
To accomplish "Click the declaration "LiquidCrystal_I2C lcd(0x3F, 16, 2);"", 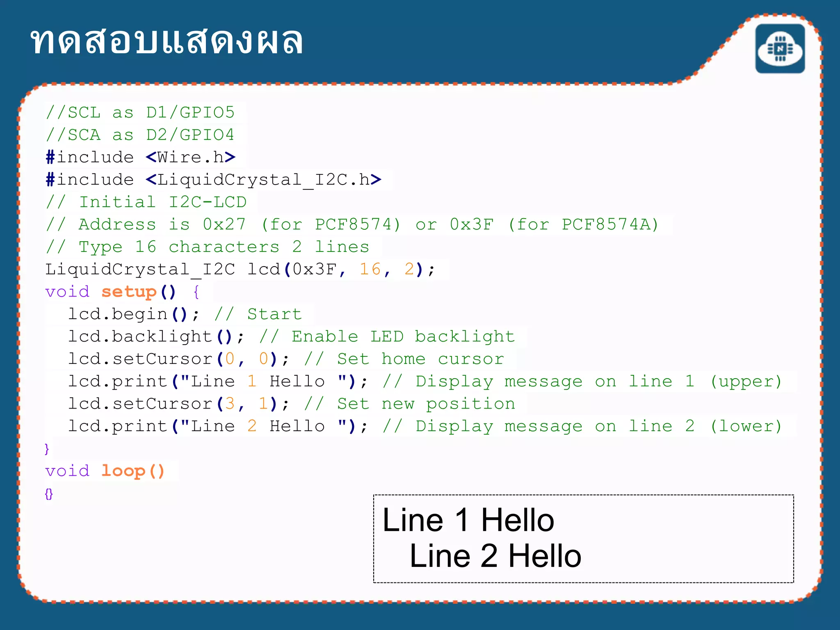I will coord(240,269).
